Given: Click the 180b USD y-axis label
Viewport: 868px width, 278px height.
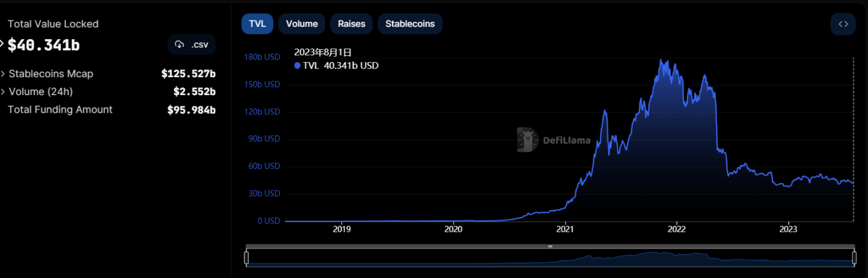Looking at the screenshot, I should (263, 57).
